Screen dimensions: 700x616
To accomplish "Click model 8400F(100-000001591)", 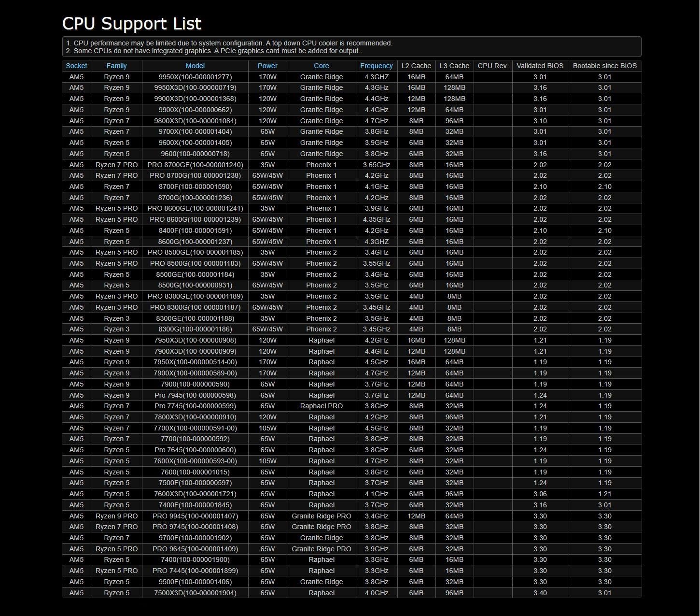I will coord(195,230).
